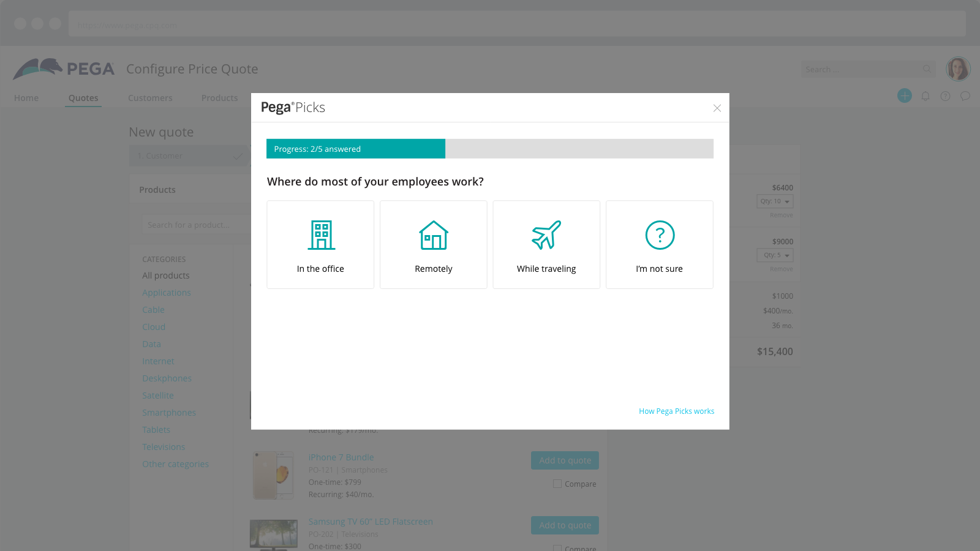Filter by Cloud category
This screenshot has width=980, height=551.
(154, 327)
